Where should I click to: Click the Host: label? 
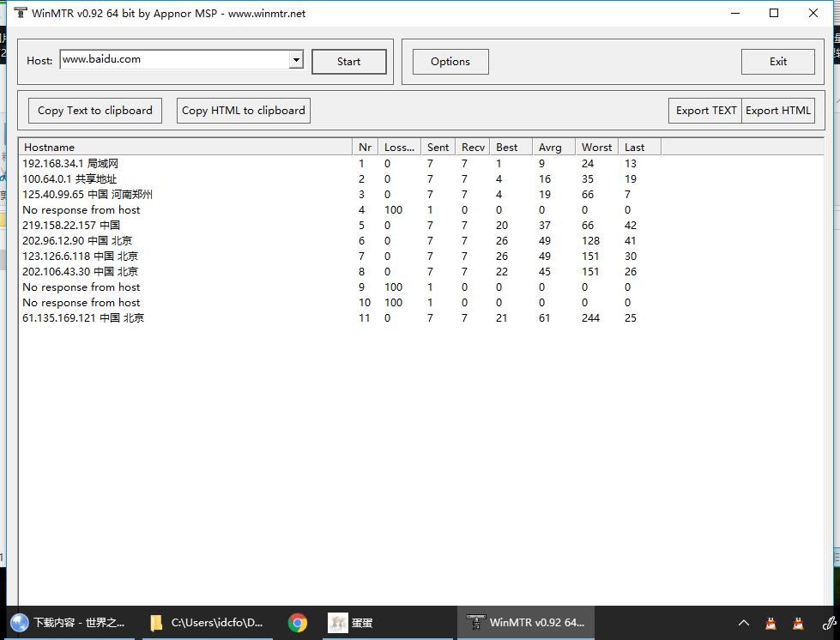(39, 61)
